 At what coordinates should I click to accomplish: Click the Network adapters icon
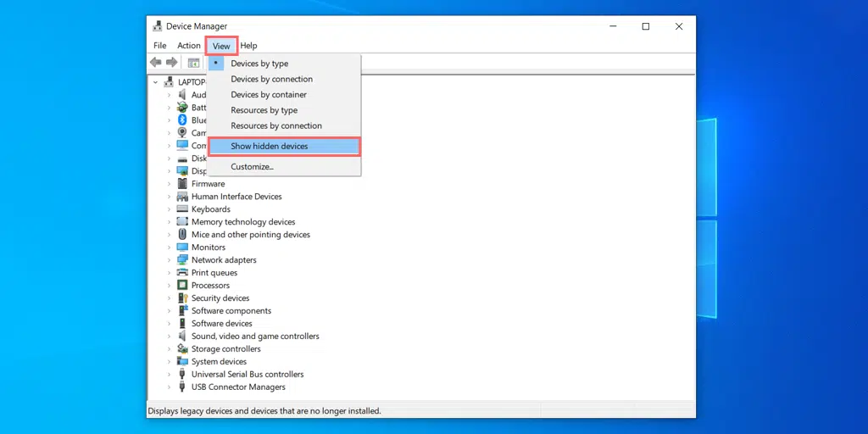pyautogui.click(x=182, y=259)
